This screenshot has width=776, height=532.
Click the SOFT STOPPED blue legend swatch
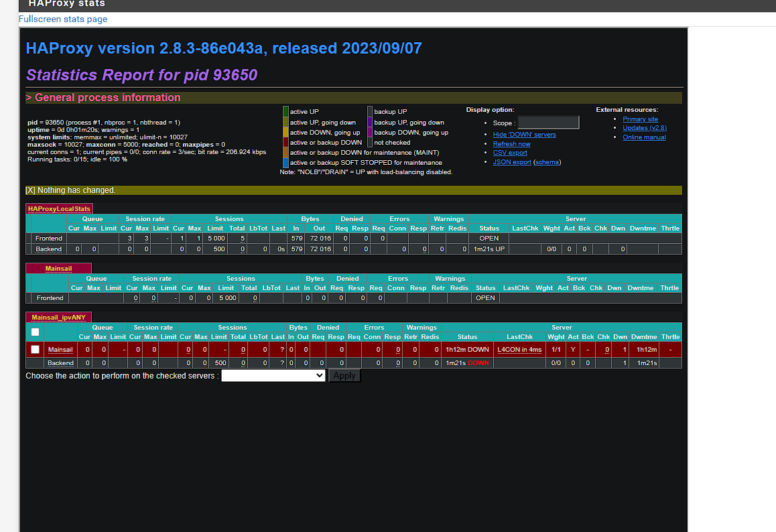tap(285, 162)
